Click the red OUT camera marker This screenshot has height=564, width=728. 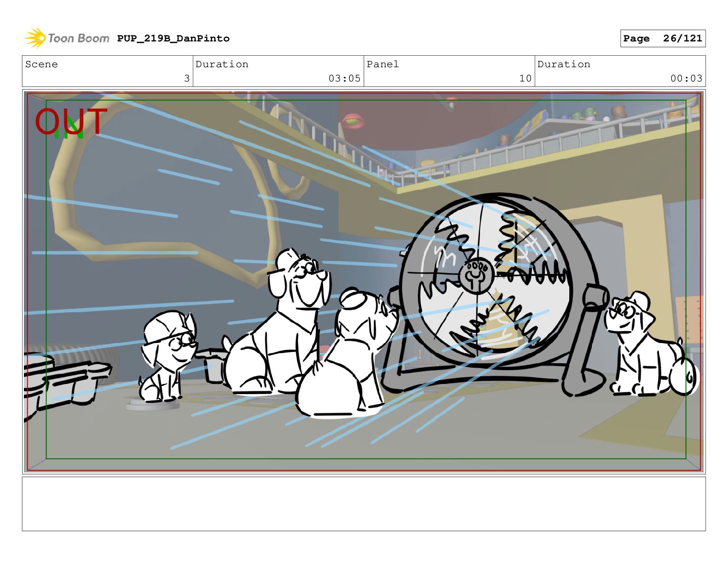pos(71,121)
